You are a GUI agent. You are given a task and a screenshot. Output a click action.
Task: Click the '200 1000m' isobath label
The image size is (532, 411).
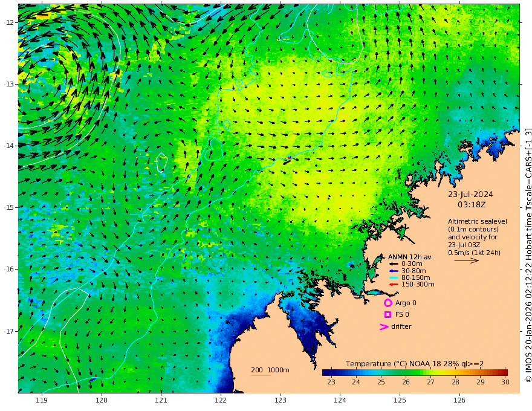pos(270,370)
